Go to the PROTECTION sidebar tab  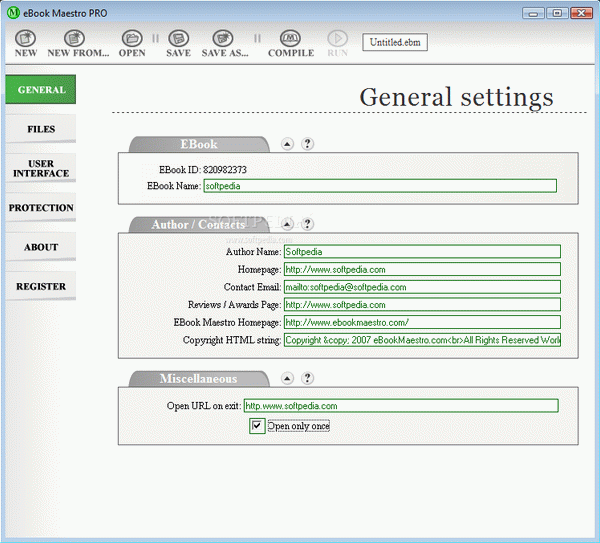coord(41,208)
